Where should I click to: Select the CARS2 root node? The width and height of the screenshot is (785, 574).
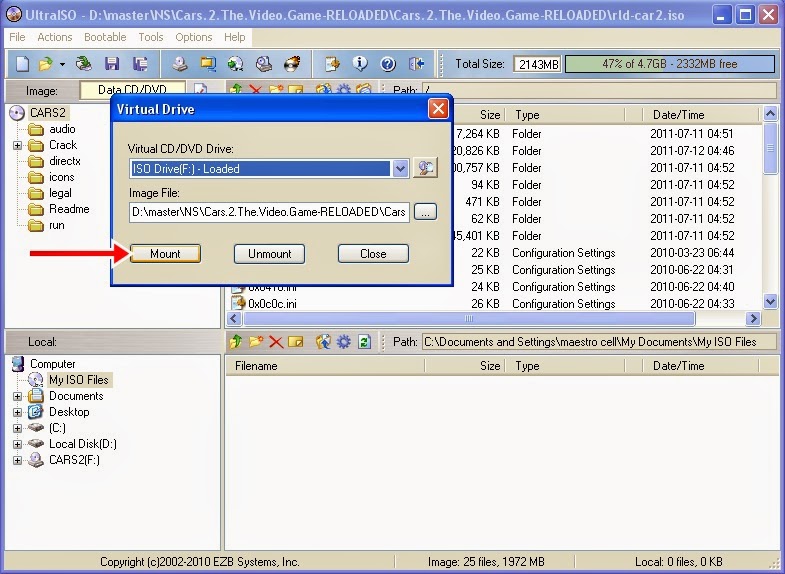[48, 113]
